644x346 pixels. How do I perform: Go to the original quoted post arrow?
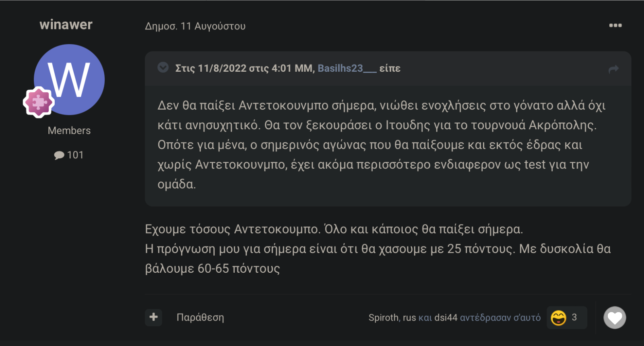point(613,69)
